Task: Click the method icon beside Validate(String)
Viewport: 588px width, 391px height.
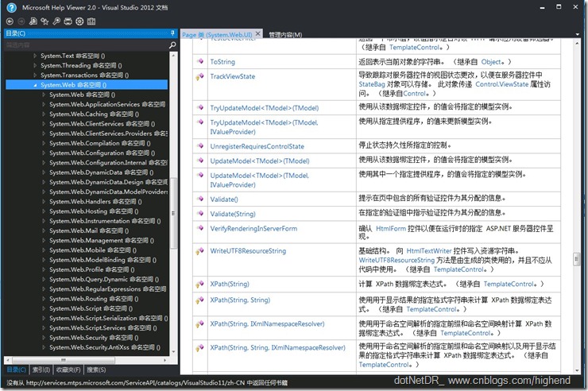Action: 200,213
